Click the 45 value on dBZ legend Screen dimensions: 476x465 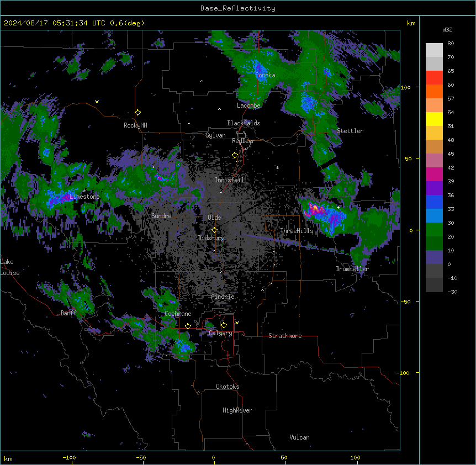click(x=451, y=154)
